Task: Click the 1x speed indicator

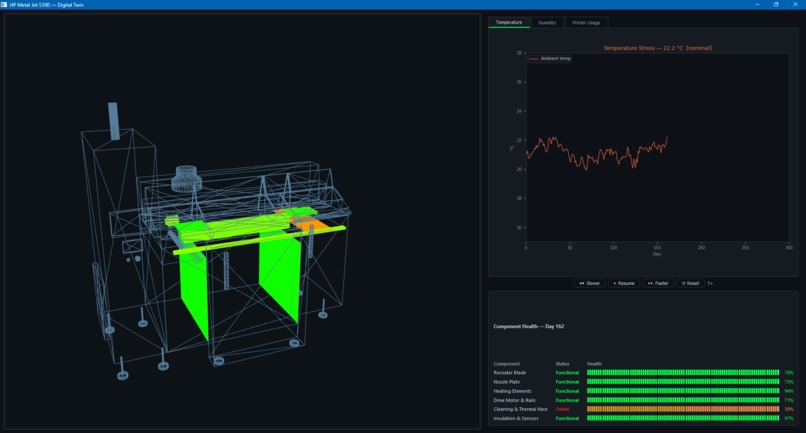Action: pos(710,283)
